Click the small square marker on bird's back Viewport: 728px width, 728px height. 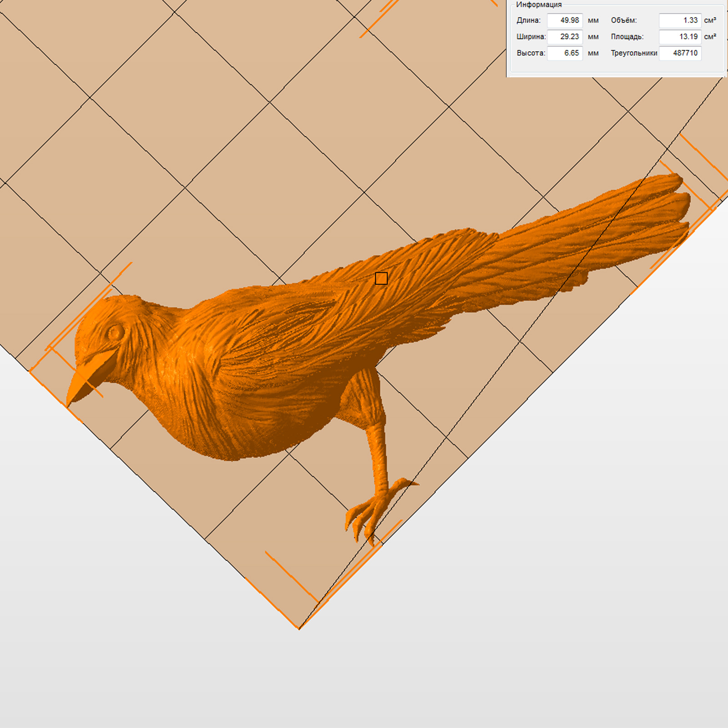pos(381,278)
